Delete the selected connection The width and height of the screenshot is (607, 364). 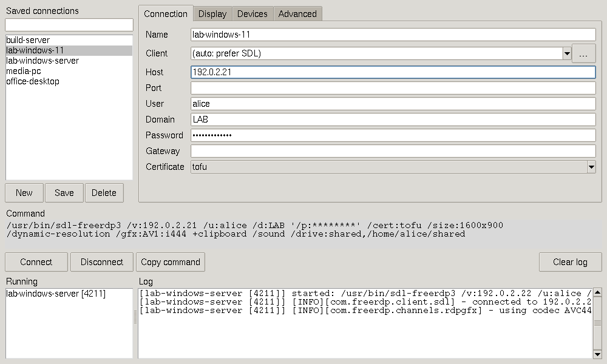point(104,193)
